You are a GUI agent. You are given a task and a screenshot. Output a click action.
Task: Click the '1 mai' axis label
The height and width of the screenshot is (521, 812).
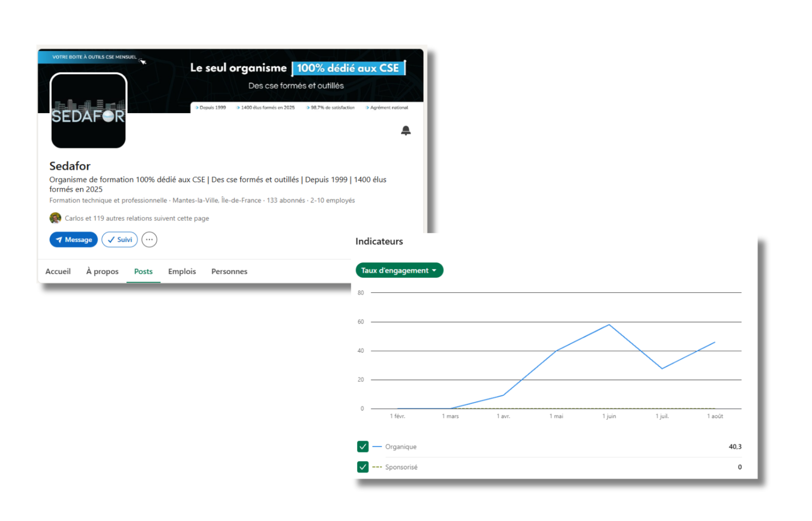(556, 416)
